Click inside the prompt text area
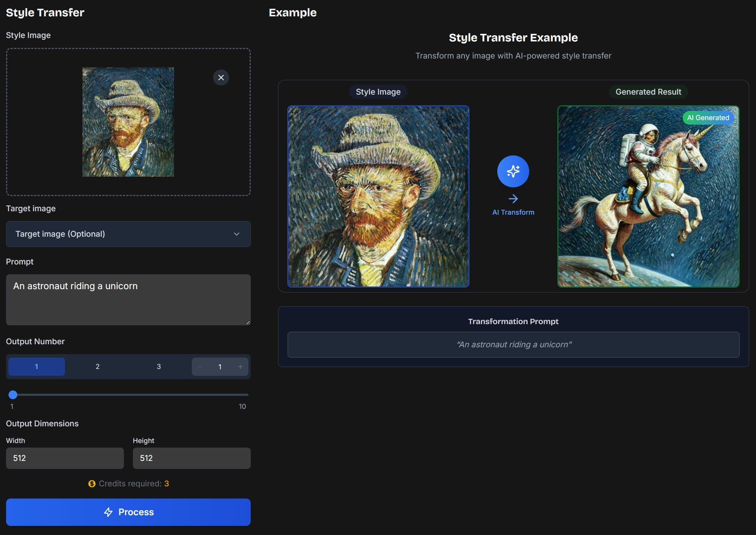This screenshot has height=535, width=756. click(128, 300)
